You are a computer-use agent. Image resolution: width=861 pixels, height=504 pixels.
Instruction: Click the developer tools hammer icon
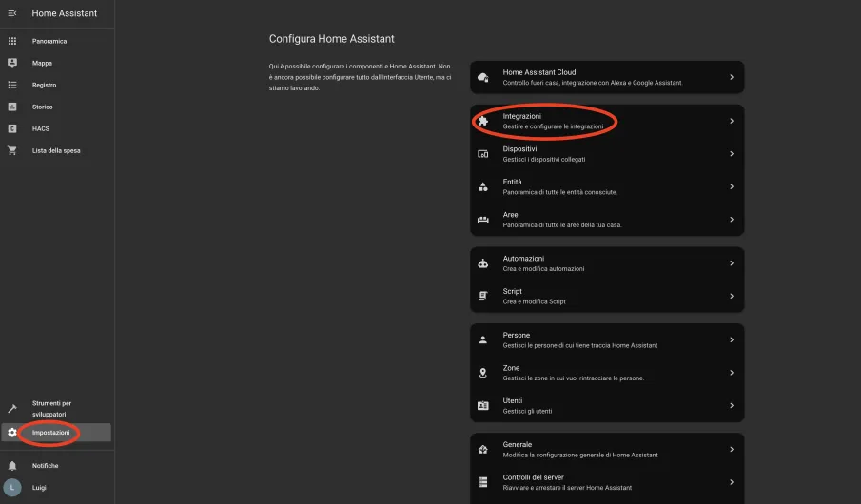click(x=12, y=409)
